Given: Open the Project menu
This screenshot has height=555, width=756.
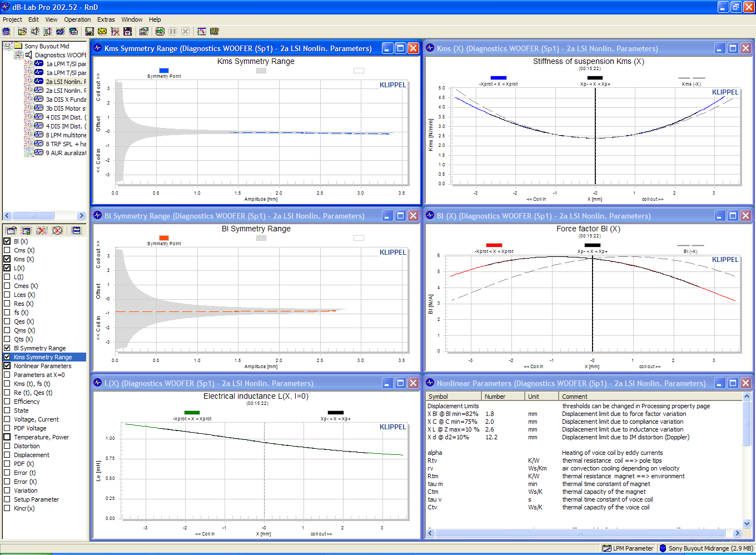Looking at the screenshot, I should pos(13,19).
